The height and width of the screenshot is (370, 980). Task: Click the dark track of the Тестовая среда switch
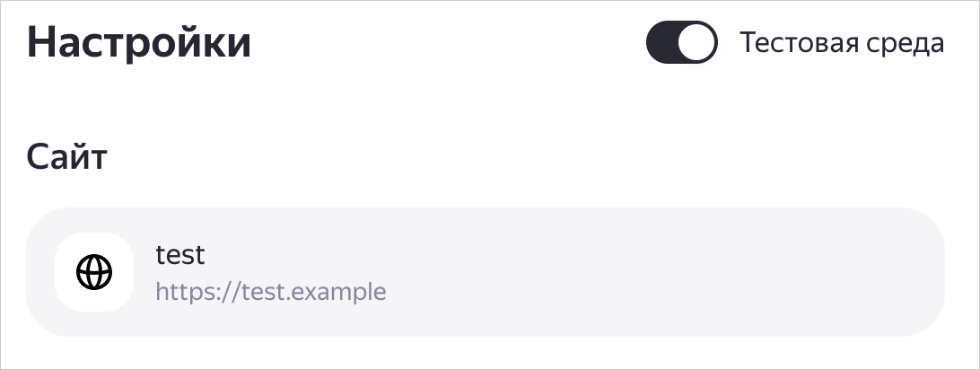click(662, 44)
